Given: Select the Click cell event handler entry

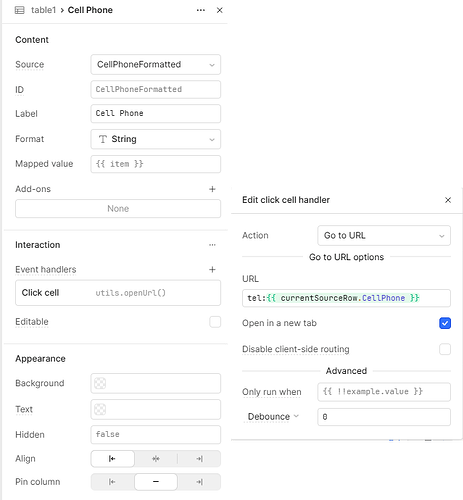Looking at the screenshot, I should 118,293.
